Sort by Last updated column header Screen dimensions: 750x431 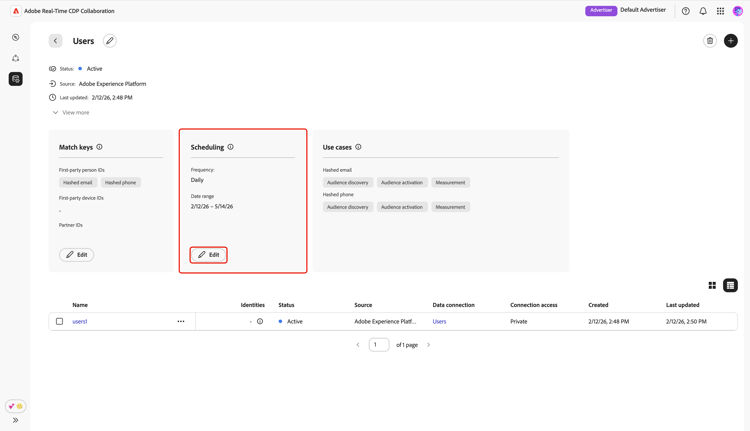click(683, 305)
